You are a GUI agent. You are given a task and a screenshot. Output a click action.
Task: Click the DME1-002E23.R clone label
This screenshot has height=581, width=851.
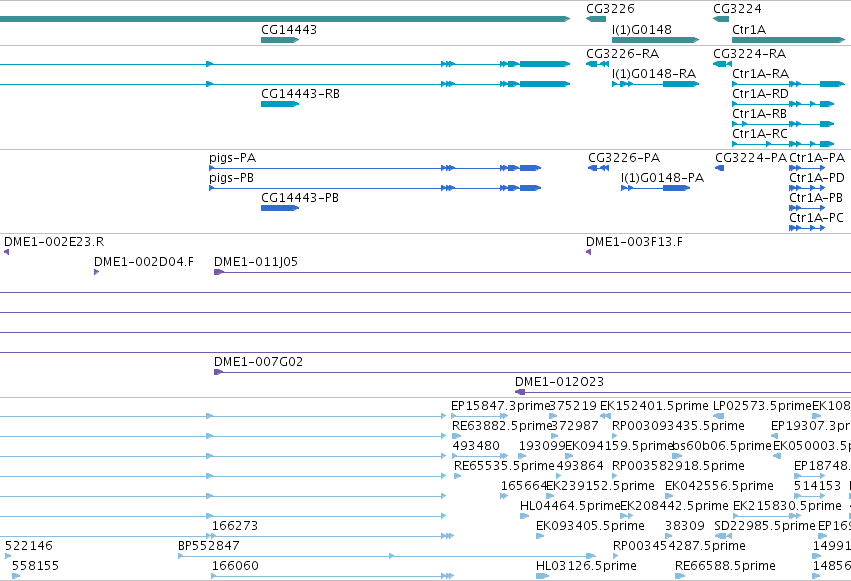54,242
